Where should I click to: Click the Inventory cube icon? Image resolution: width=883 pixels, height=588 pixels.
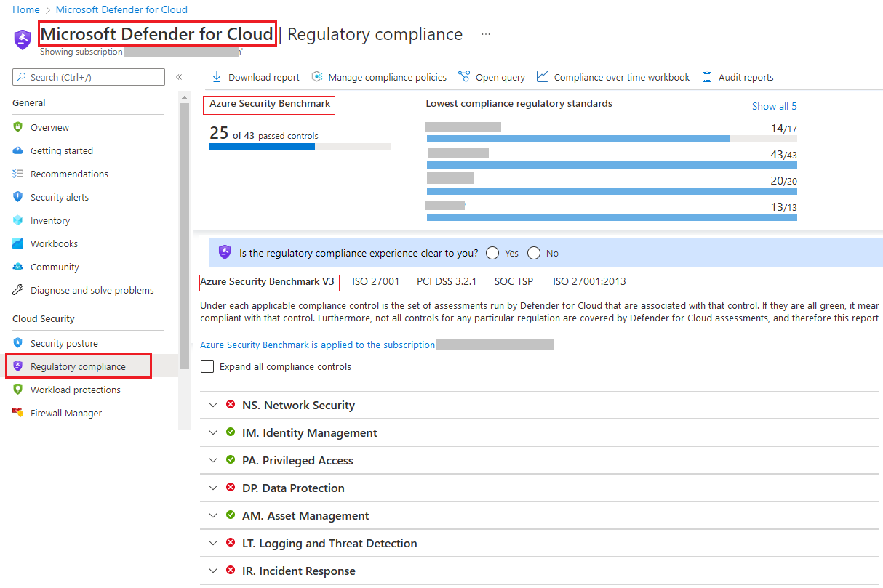[18, 220]
